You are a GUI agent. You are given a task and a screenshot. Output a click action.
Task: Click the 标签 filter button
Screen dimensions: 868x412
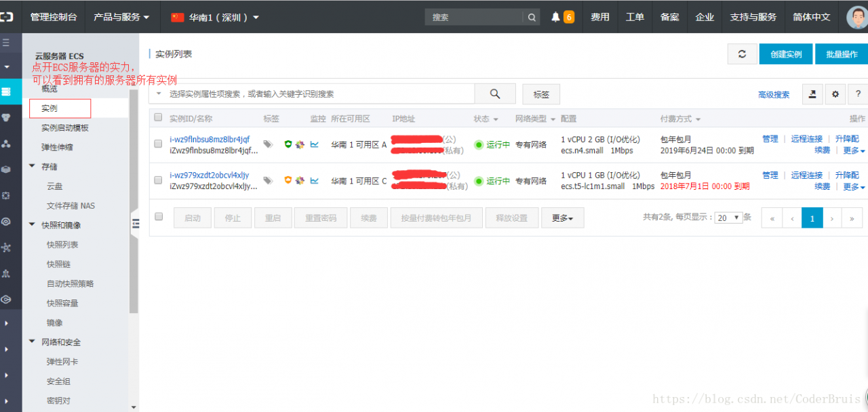[541, 94]
